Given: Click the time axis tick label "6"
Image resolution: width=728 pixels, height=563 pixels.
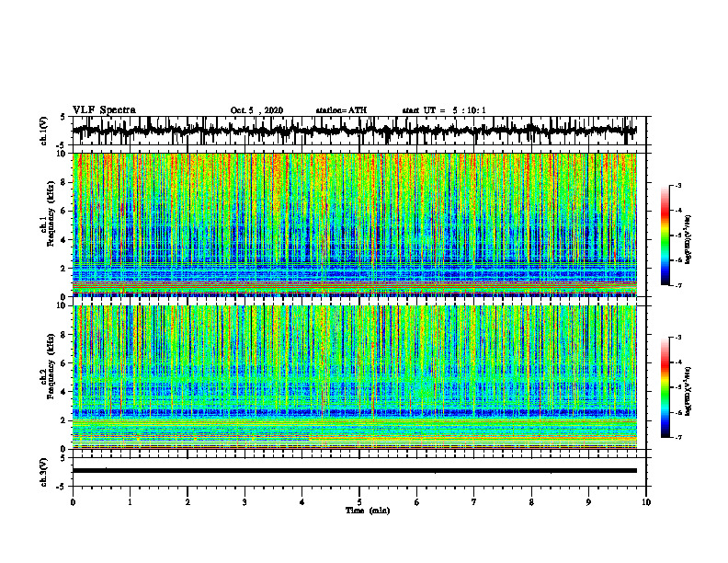Looking at the screenshot, I should (417, 502).
